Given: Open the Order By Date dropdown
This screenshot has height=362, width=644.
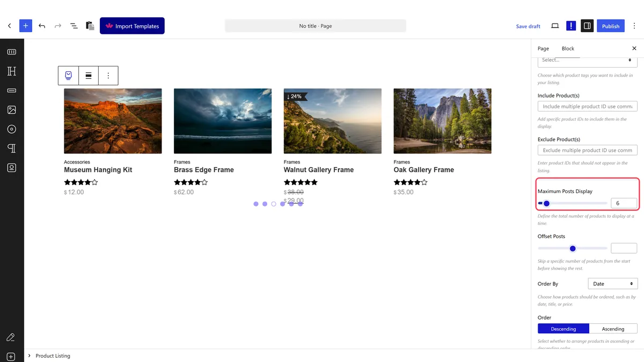Looking at the screenshot, I should click(613, 284).
